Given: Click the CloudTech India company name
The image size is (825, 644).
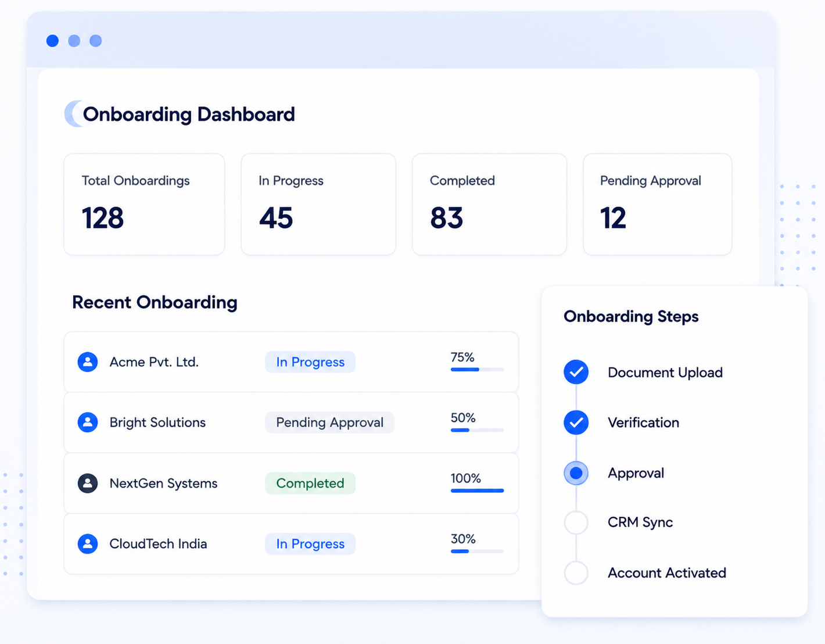Looking at the screenshot, I should tap(158, 543).
